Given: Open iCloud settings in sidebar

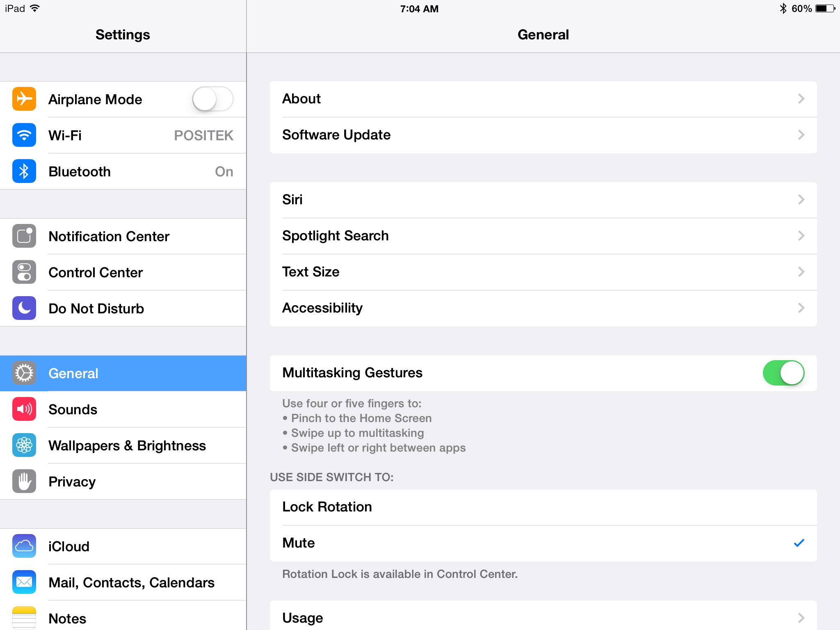Looking at the screenshot, I should click(123, 546).
